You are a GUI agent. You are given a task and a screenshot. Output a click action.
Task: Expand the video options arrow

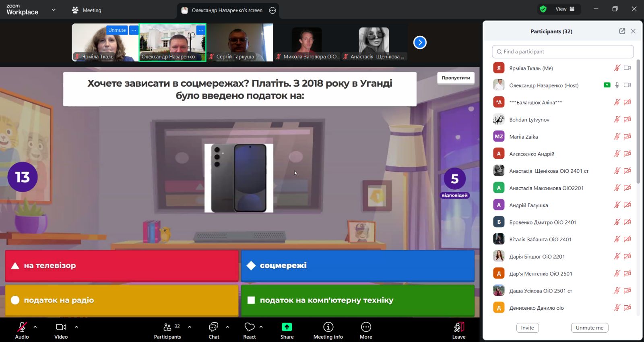click(76, 327)
